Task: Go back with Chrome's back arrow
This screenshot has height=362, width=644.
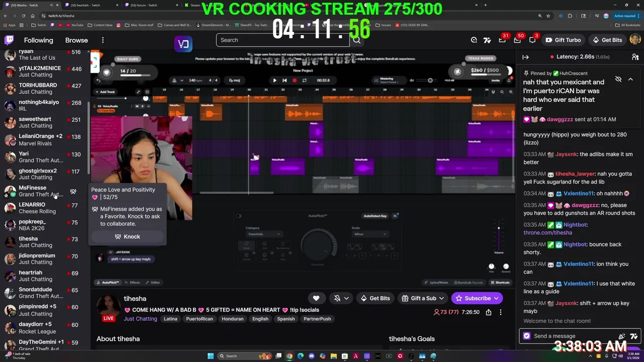Action: (x=6, y=16)
